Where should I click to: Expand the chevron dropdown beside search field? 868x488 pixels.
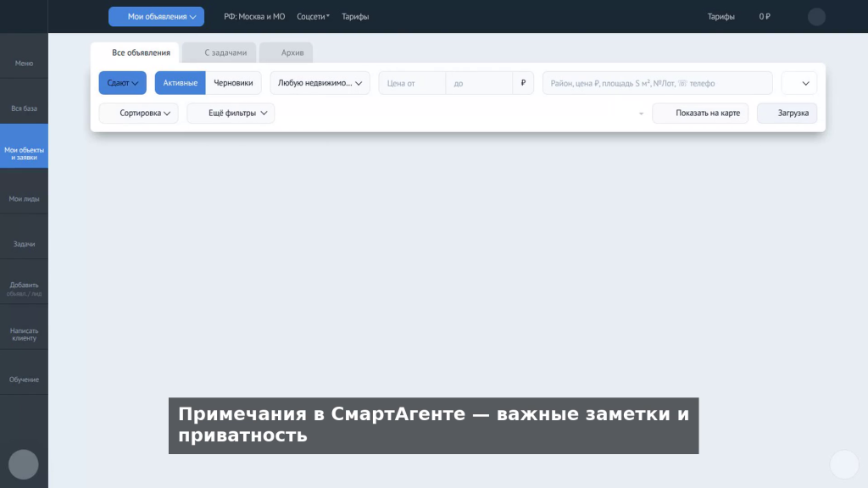coord(799,83)
